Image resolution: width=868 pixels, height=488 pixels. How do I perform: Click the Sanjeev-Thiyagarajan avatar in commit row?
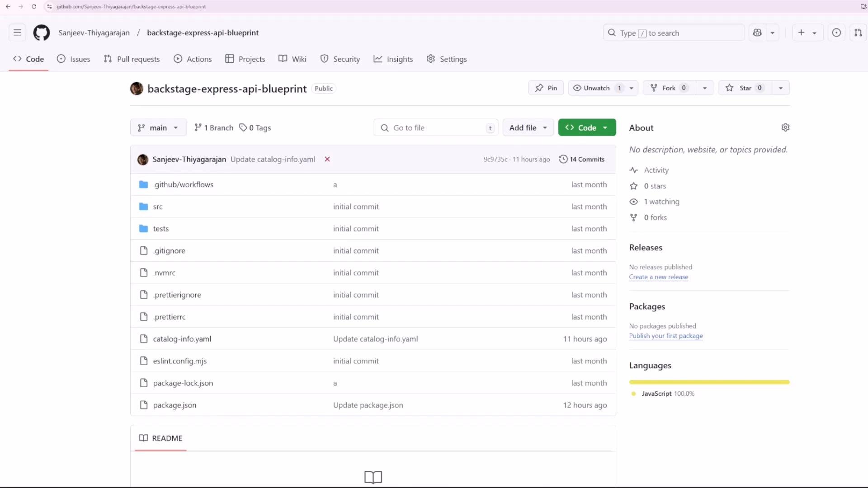click(143, 160)
